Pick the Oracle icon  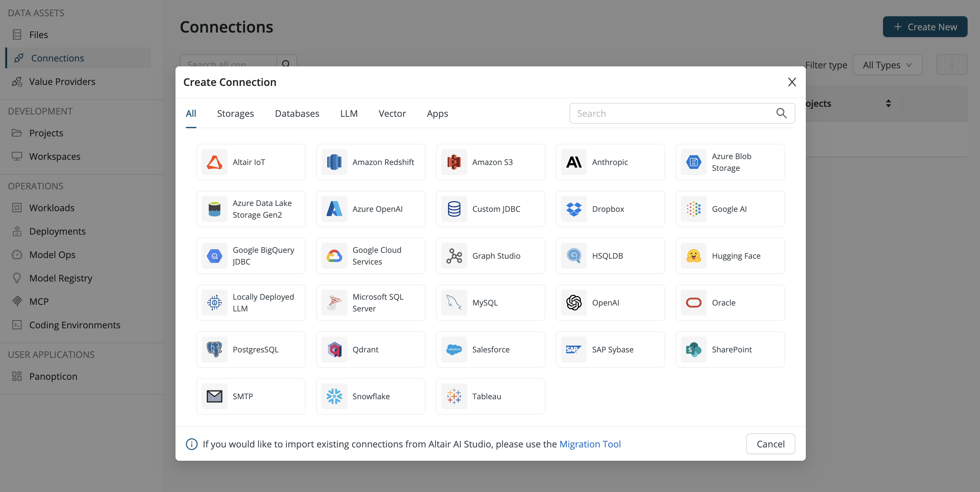tap(694, 302)
